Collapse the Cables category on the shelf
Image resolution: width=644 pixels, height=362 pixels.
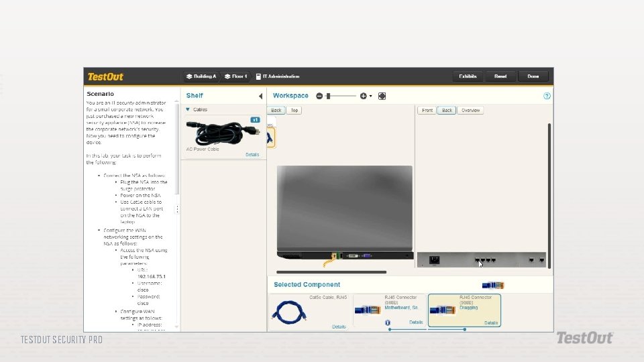point(188,109)
